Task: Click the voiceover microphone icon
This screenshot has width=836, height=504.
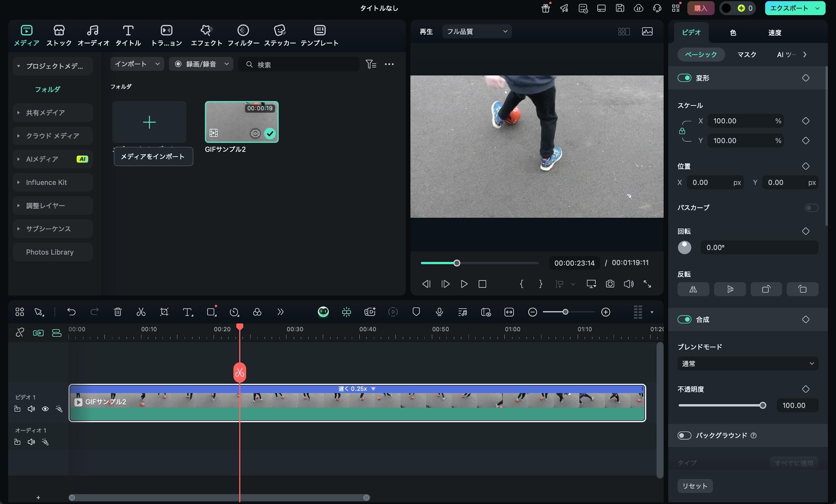Action: (439, 312)
